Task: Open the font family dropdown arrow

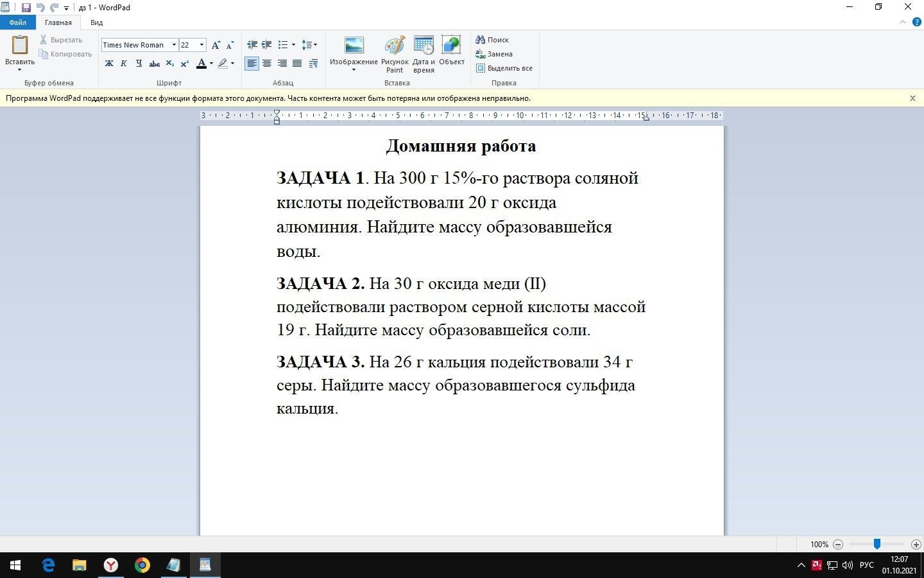Action: tap(174, 45)
